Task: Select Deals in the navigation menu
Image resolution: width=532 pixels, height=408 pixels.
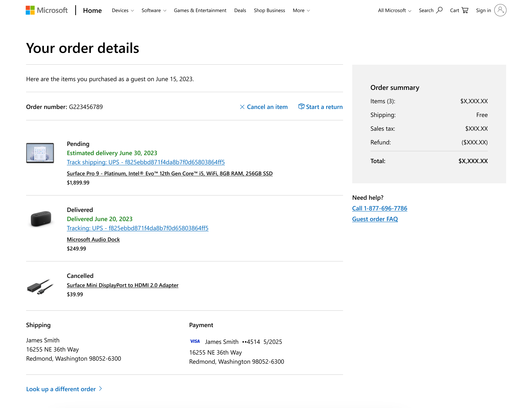Action: (240, 10)
